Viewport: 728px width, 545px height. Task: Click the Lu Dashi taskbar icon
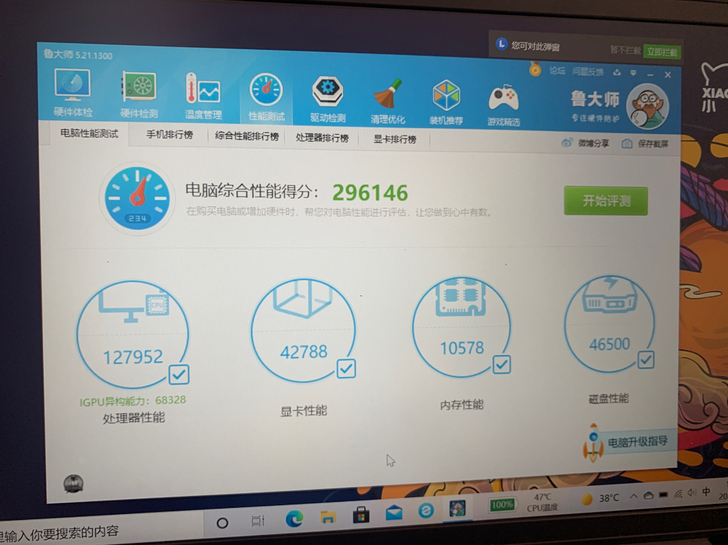pyautogui.click(x=457, y=508)
